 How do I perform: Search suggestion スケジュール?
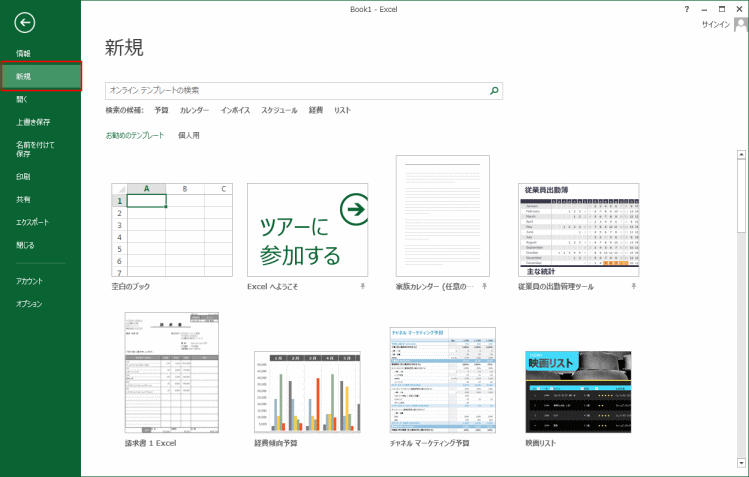pyautogui.click(x=279, y=110)
